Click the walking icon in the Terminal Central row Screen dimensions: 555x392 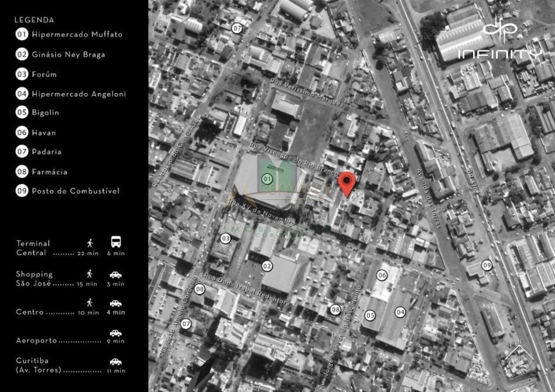click(90, 243)
